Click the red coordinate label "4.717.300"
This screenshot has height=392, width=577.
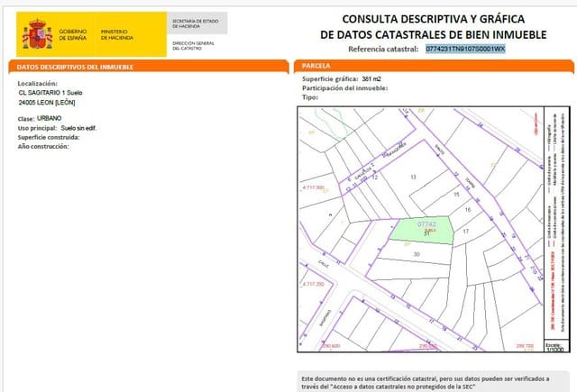pyautogui.click(x=314, y=187)
